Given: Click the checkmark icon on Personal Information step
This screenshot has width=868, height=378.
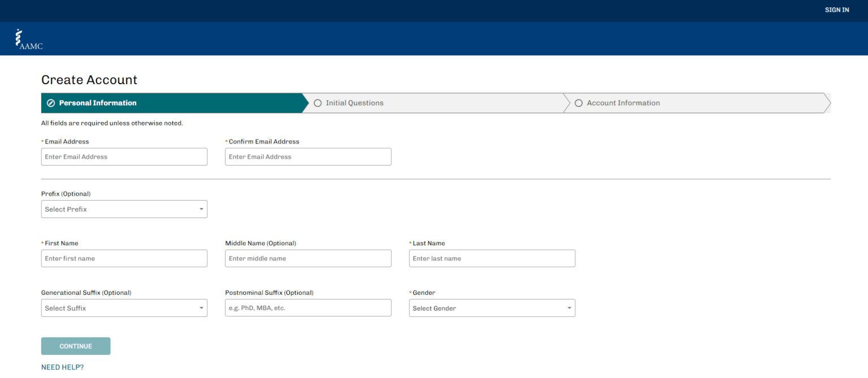Looking at the screenshot, I should click(x=51, y=103).
